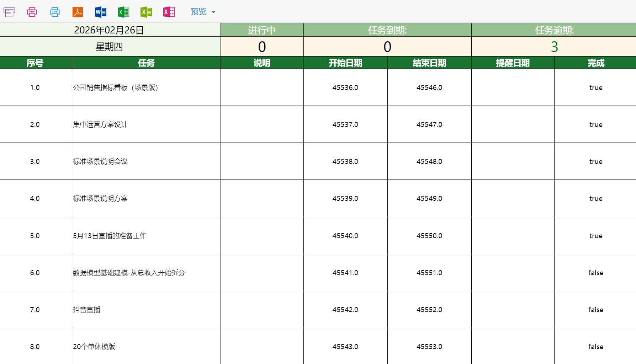
Task: Select the task 抖音直播
Action: coord(87,310)
